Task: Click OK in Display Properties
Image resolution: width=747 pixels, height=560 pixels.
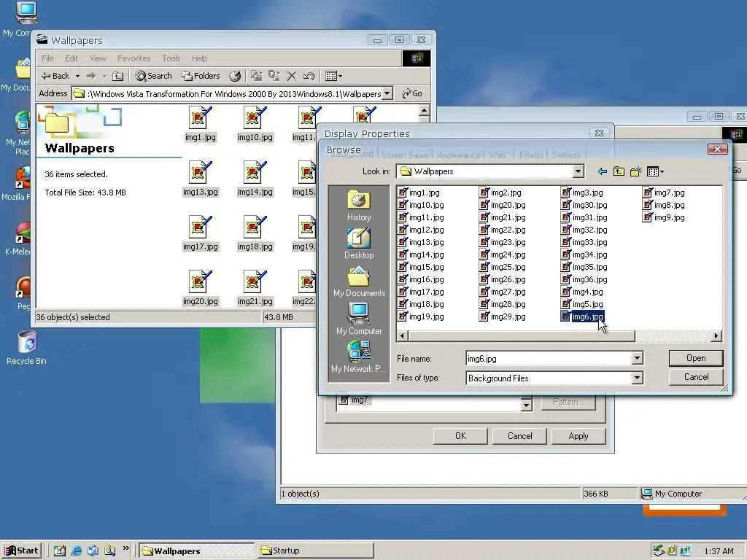Action: pos(460,436)
